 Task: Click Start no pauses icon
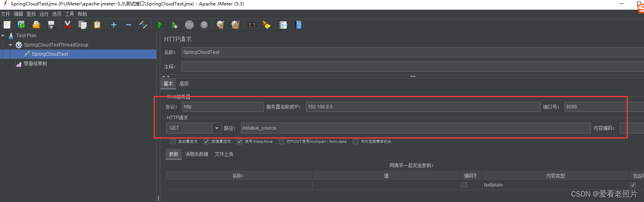tap(174, 25)
